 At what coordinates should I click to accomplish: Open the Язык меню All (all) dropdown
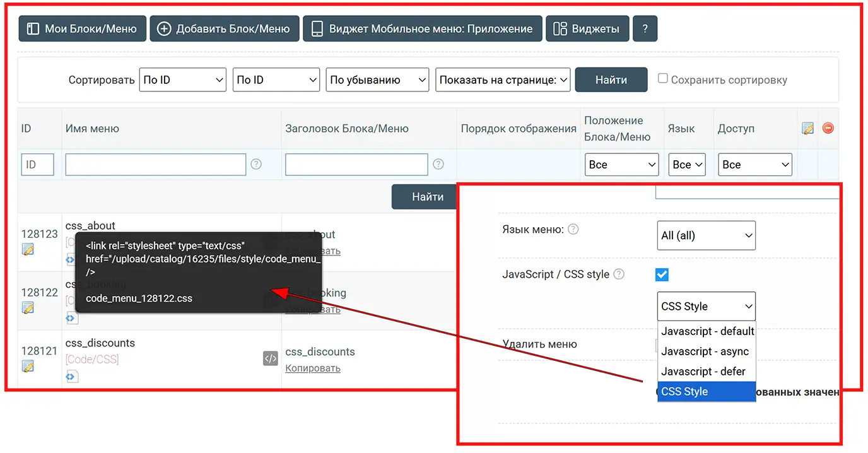706,235
